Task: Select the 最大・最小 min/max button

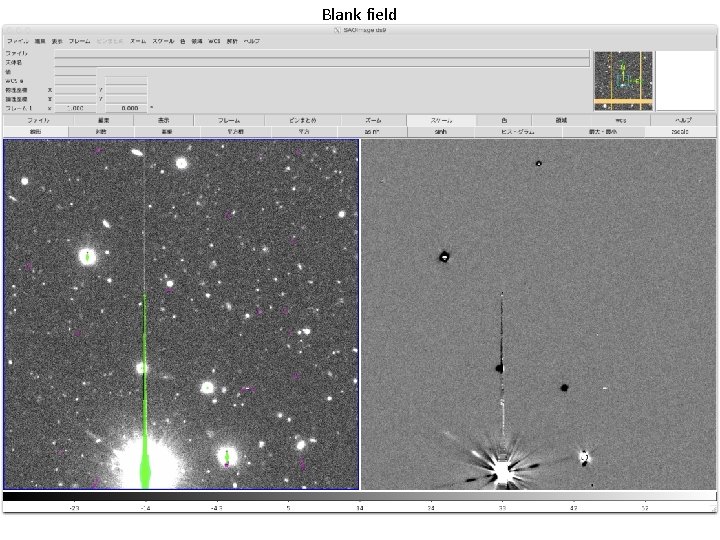Action: point(603,132)
